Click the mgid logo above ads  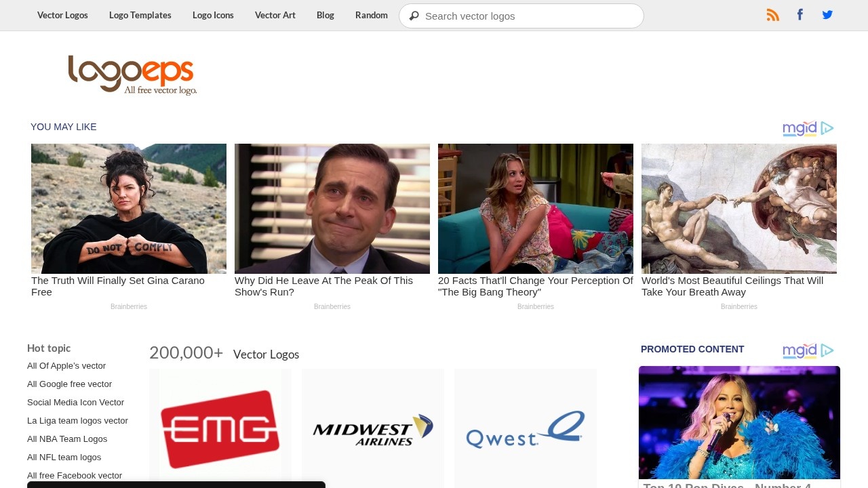808,128
